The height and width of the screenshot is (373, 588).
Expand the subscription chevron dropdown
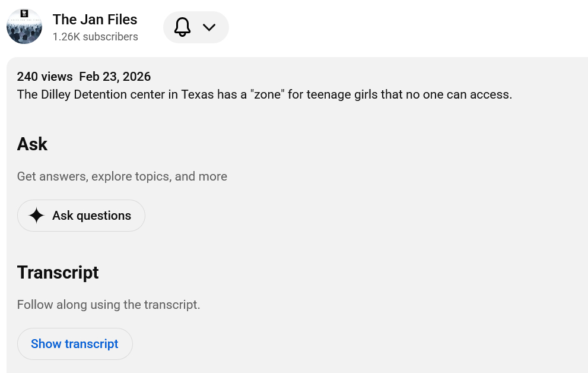(x=209, y=27)
